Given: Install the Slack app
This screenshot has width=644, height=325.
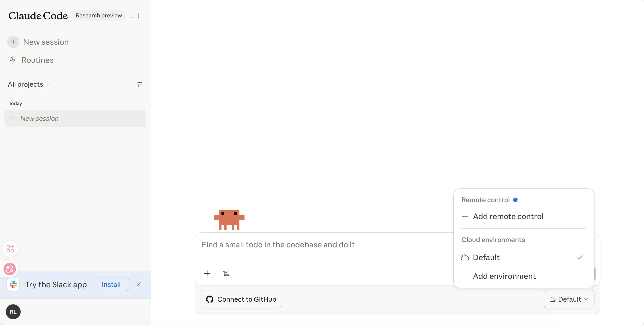Looking at the screenshot, I should 111,284.
